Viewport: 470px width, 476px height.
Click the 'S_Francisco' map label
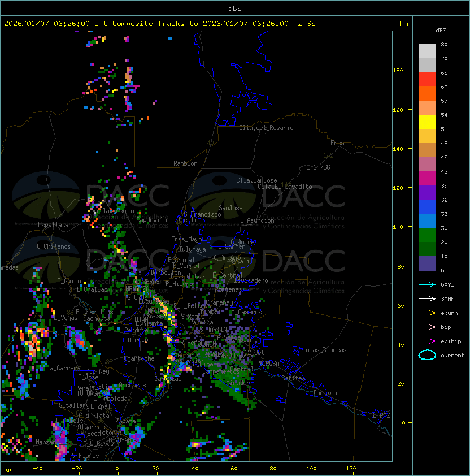point(202,214)
